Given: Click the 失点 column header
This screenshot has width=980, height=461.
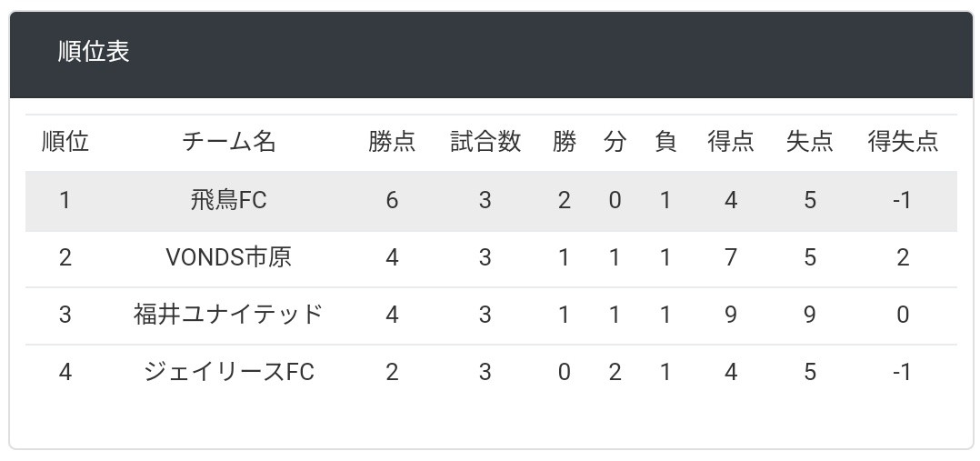Looking at the screenshot, I should coord(809,142).
